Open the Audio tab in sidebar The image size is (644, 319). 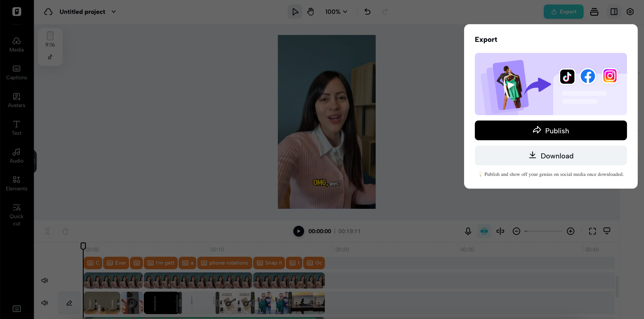(17, 156)
